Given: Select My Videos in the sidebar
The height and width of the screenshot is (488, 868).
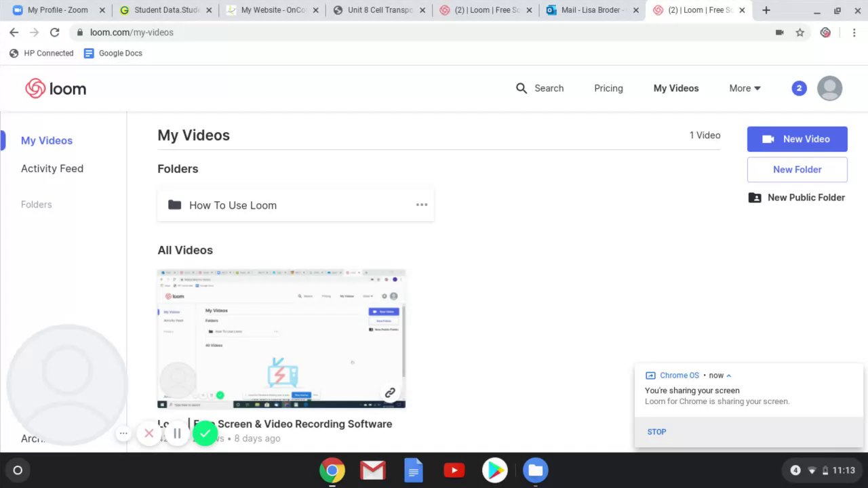Looking at the screenshot, I should pyautogui.click(x=47, y=140).
